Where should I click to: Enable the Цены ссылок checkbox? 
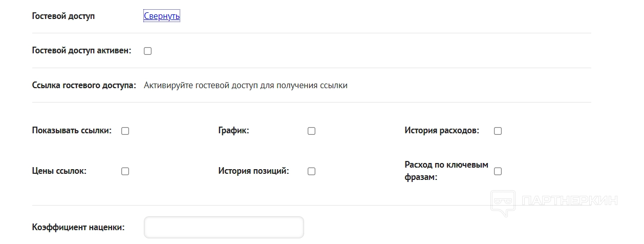pyautogui.click(x=125, y=171)
